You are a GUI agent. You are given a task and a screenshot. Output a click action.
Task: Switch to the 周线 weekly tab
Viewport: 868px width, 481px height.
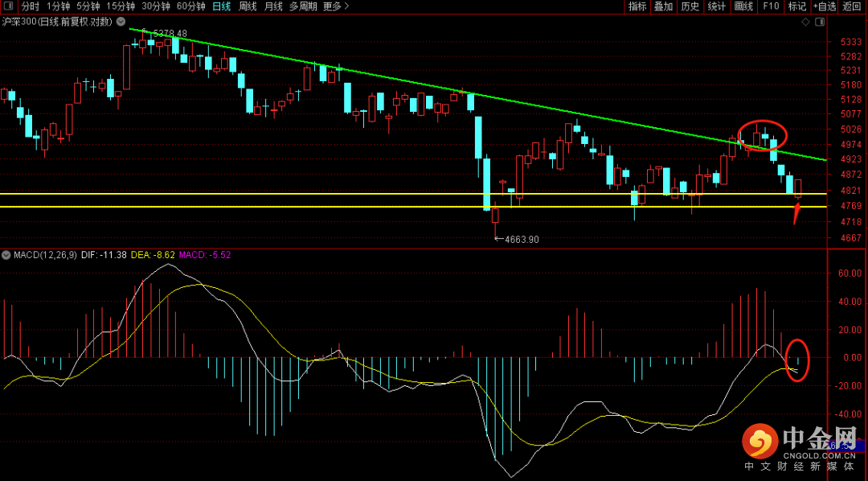248,6
